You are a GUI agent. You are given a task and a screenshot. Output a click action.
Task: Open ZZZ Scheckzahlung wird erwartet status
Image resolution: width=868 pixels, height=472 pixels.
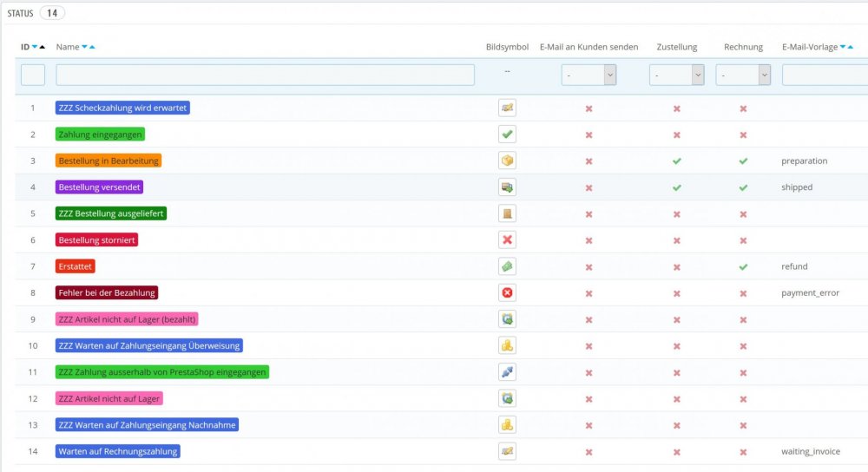pos(122,108)
